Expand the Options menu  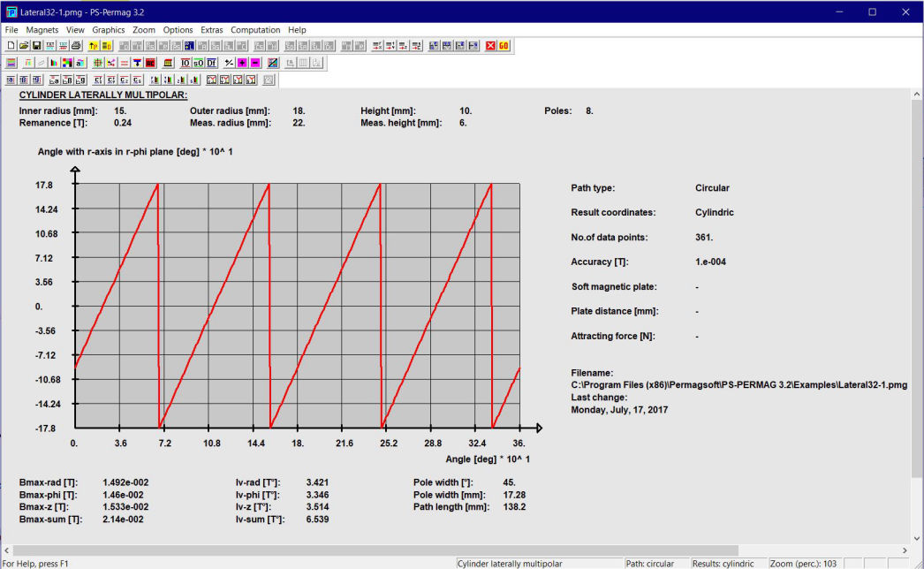(178, 30)
